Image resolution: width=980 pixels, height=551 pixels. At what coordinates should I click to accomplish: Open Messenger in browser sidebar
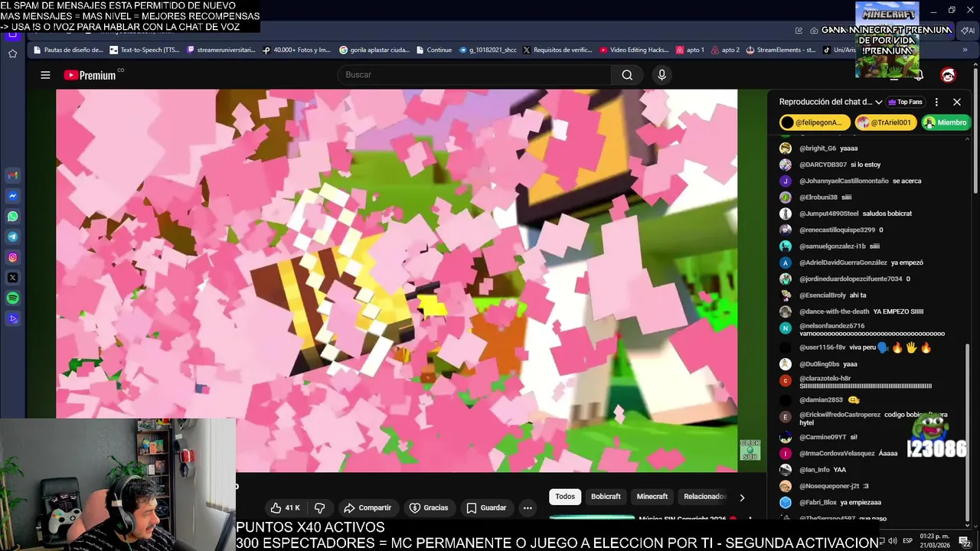pyautogui.click(x=12, y=196)
